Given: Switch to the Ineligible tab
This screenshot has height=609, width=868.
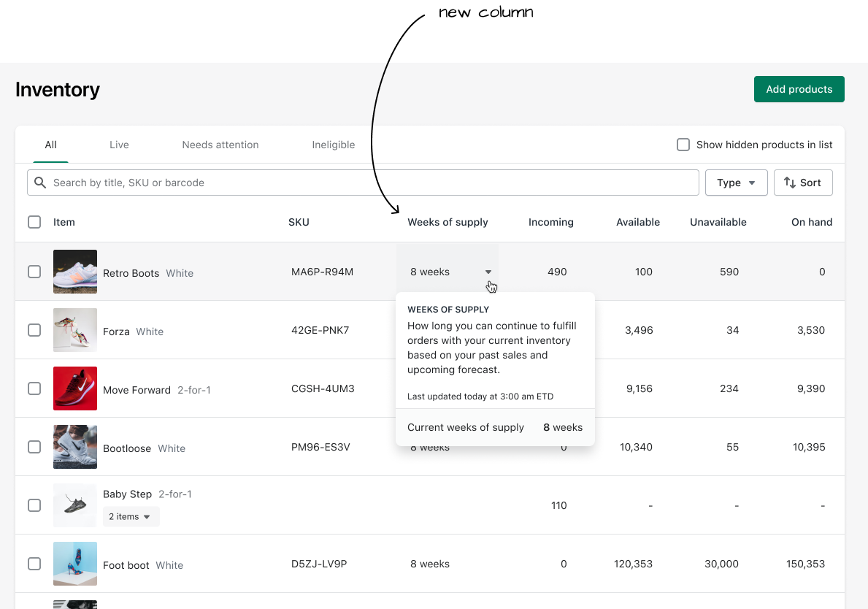Looking at the screenshot, I should pyautogui.click(x=334, y=145).
